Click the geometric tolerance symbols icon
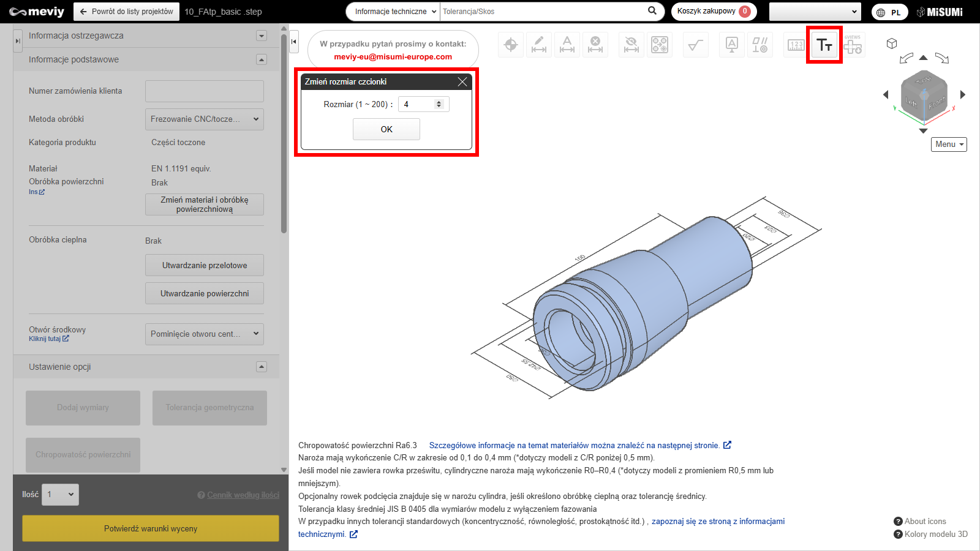 760,45
